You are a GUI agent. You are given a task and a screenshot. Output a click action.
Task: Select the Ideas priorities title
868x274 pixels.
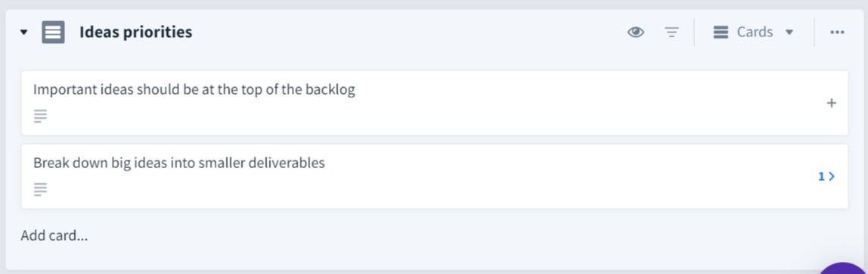pyautogui.click(x=135, y=33)
